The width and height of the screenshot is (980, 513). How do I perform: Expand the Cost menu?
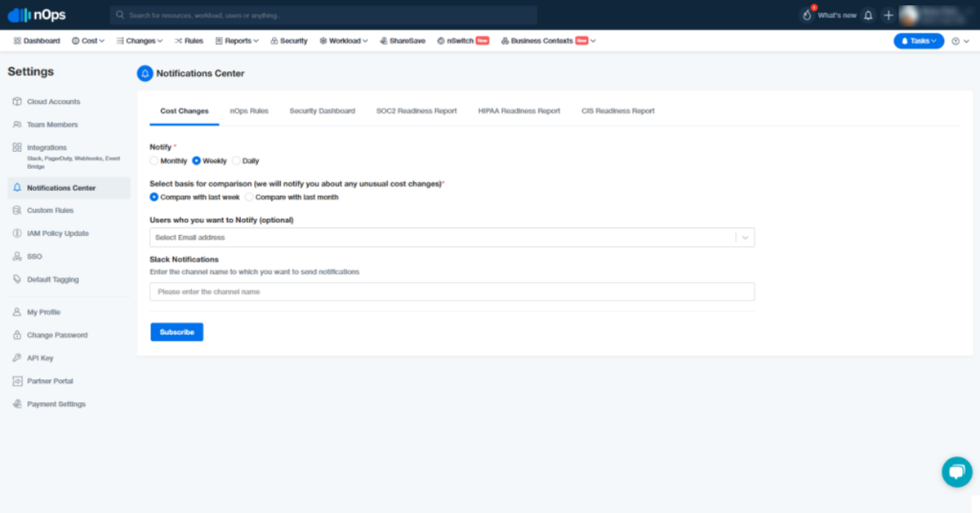click(x=88, y=41)
